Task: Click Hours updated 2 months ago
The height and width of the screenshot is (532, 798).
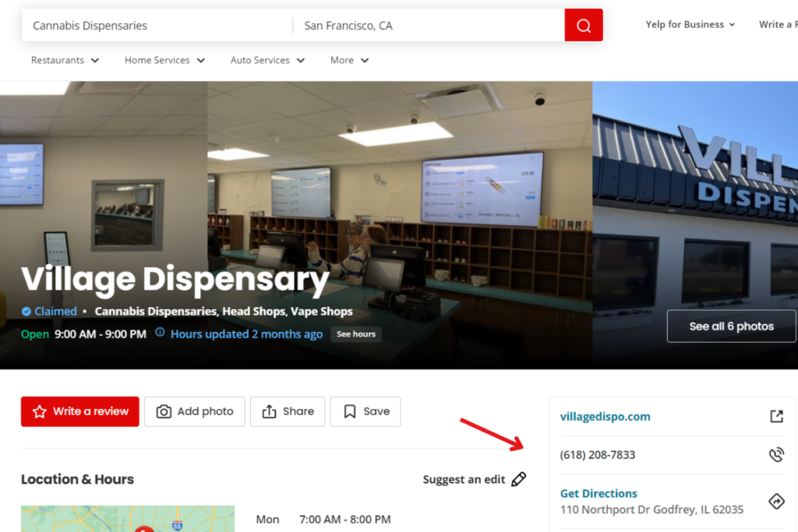Action: (246, 334)
